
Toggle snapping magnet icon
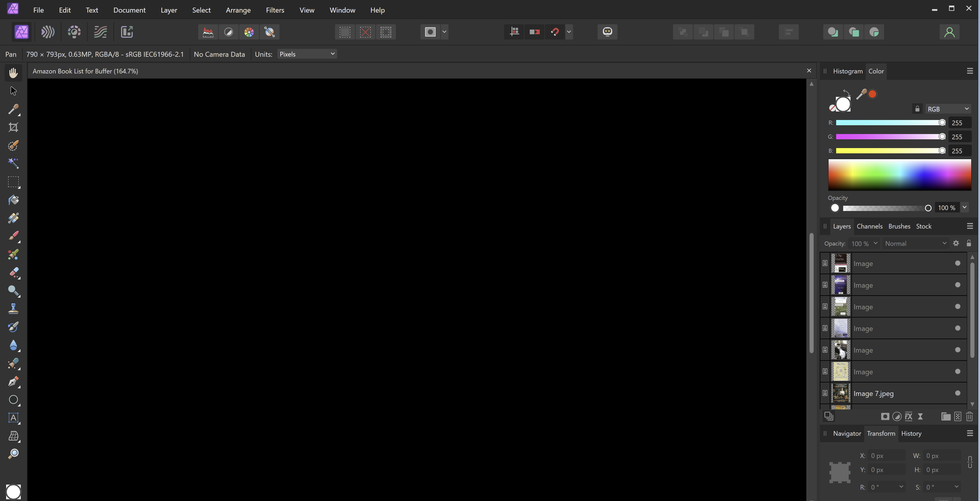(555, 32)
